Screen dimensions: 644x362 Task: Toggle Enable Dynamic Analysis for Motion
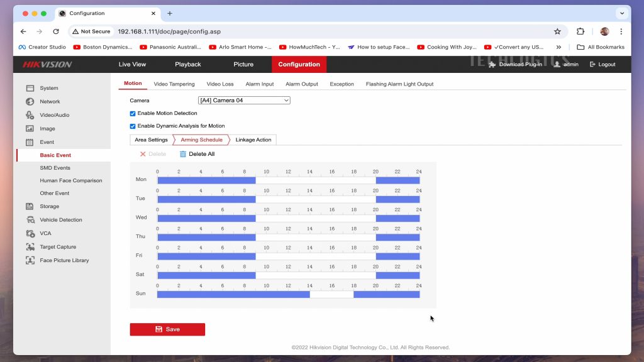[133, 126]
